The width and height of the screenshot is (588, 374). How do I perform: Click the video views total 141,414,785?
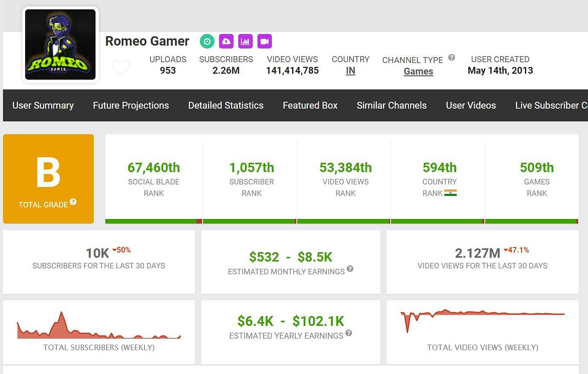click(x=293, y=71)
